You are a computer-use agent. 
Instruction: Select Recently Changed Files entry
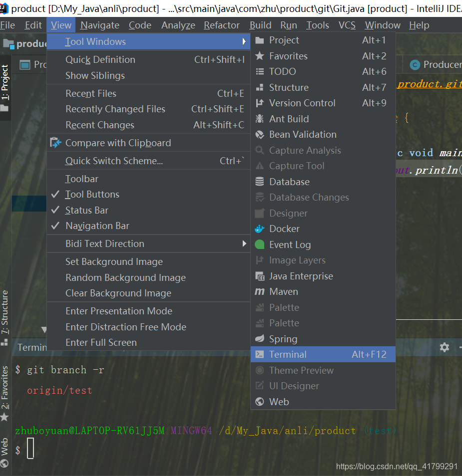click(149, 109)
